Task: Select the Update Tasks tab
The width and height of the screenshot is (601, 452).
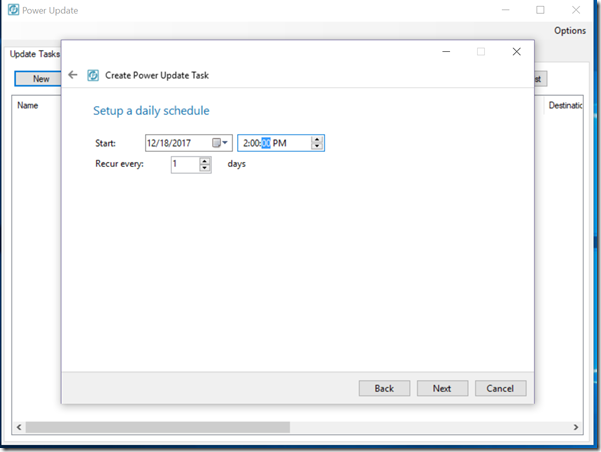Action: (34, 54)
